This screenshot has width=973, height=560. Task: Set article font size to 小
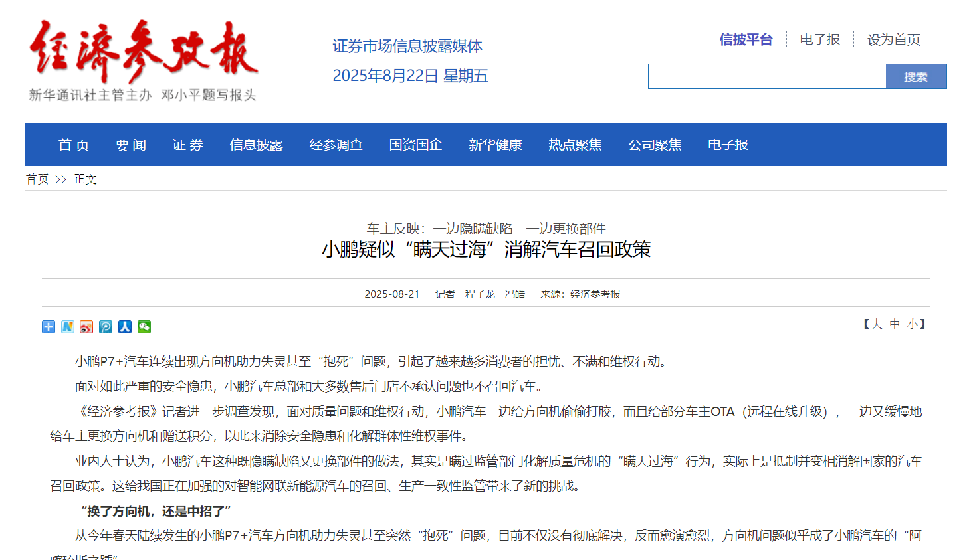coord(913,324)
